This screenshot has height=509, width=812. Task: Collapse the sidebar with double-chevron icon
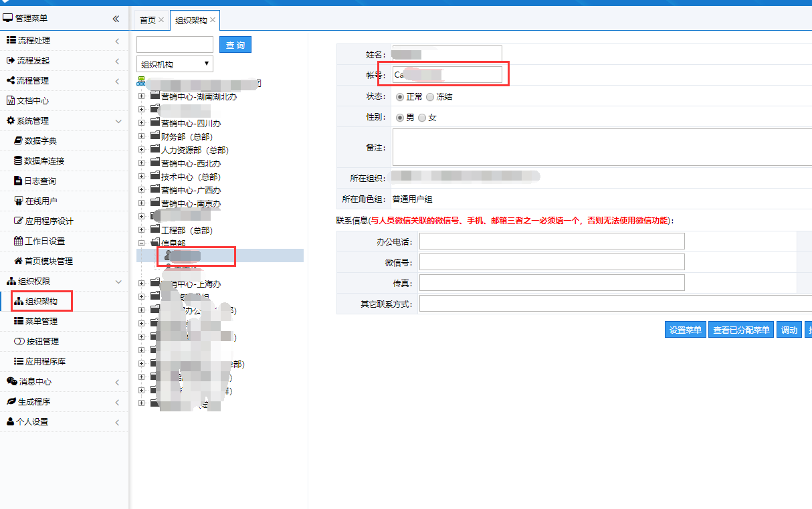[x=116, y=19]
